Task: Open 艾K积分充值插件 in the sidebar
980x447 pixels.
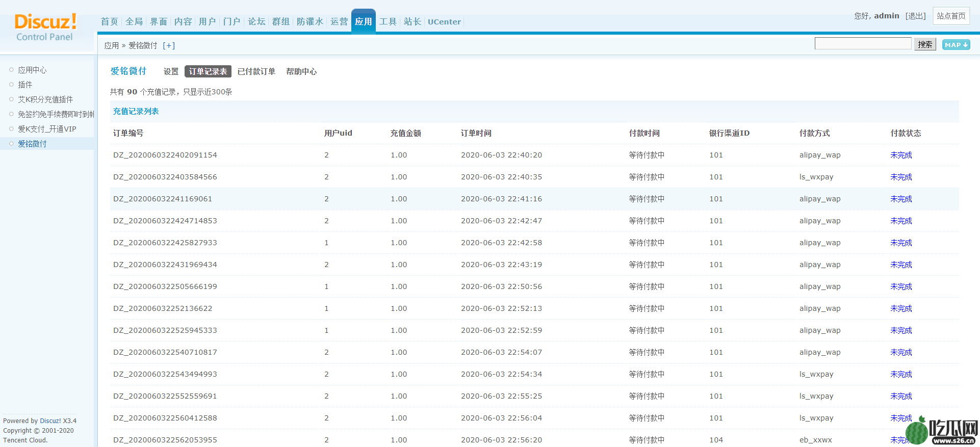Action: tap(45, 99)
